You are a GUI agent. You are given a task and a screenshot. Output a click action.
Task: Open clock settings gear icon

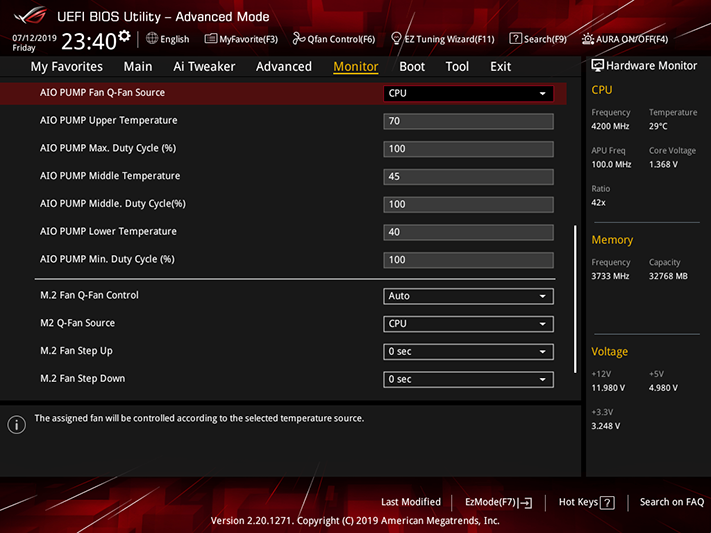click(124, 36)
